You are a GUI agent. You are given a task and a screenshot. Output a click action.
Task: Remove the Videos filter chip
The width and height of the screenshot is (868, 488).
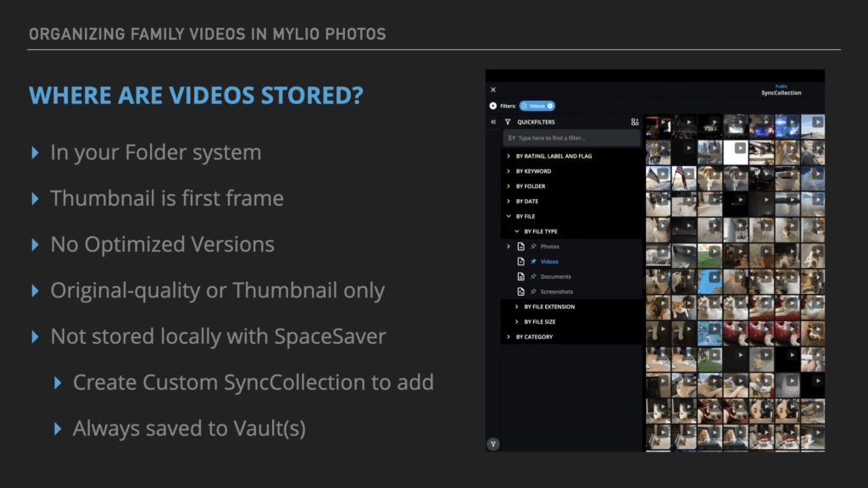tap(550, 106)
